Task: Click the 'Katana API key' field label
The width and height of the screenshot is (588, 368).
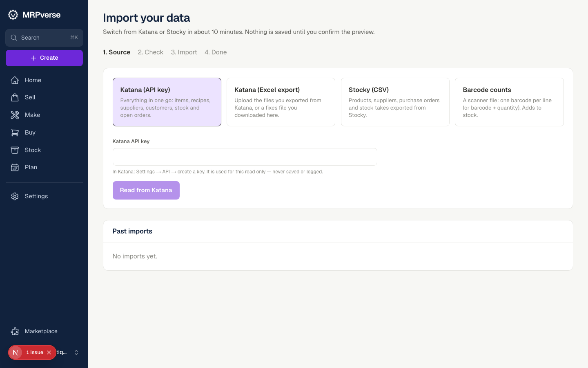Action: [131, 141]
